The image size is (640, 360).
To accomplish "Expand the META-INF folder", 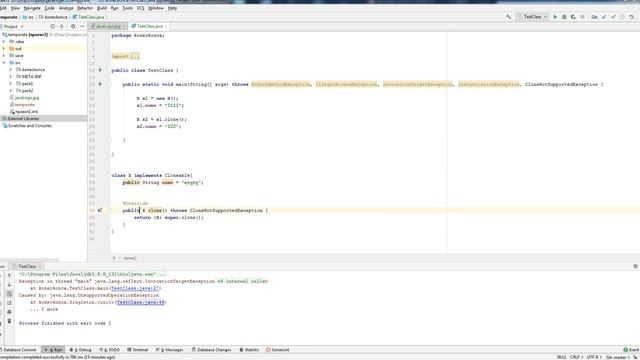I will 11,76.
